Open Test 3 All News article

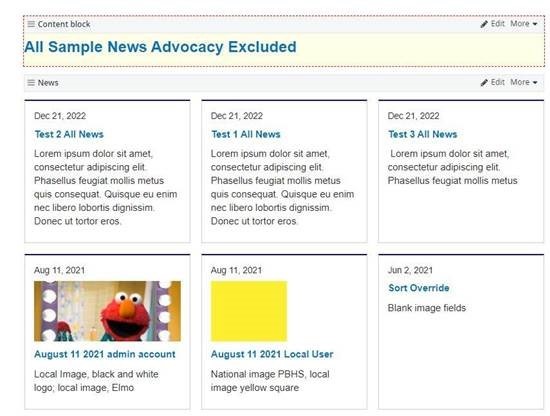[423, 134]
